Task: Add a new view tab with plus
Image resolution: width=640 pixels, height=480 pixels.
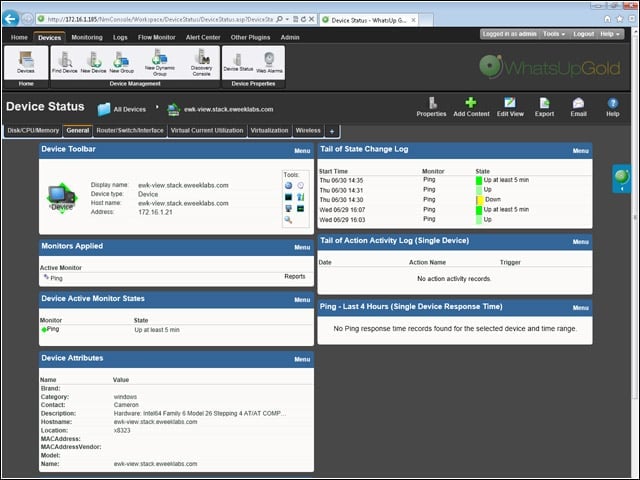Action: click(x=332, y=131)
